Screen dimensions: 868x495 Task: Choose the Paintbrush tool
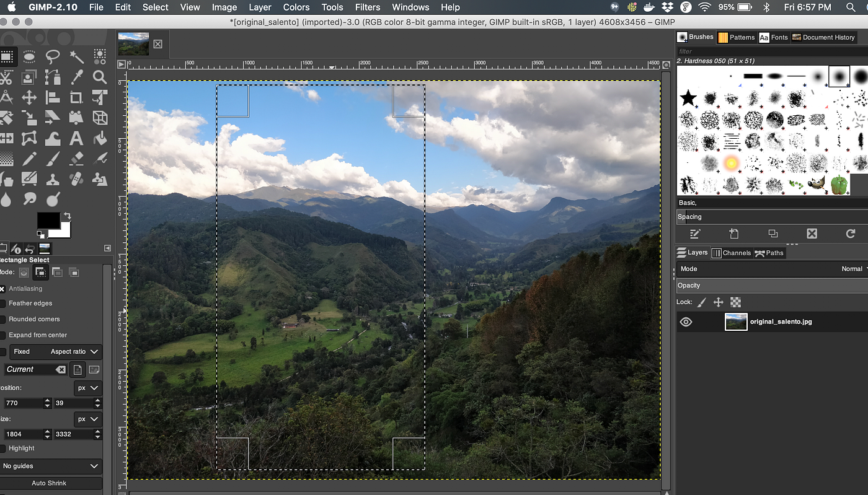coord(53,159)
